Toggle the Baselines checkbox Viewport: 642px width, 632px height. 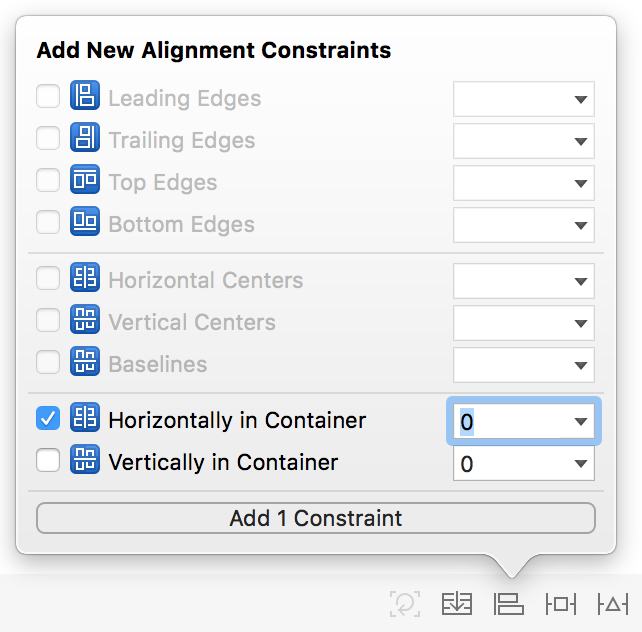[48, 364]
